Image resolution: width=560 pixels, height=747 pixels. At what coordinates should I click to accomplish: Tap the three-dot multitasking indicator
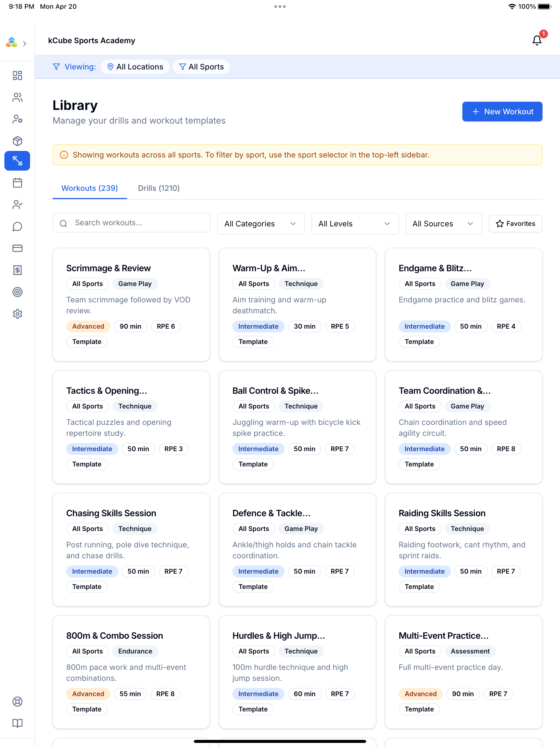(280, 6)
